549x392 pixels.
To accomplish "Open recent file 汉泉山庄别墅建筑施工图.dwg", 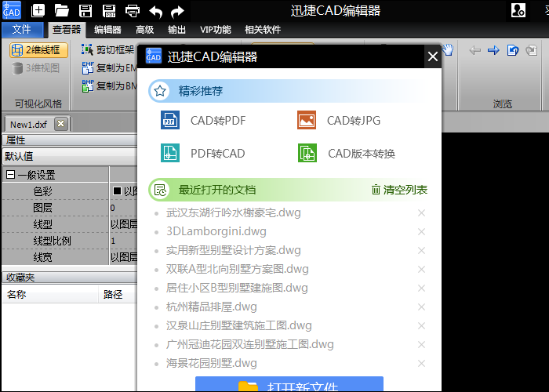I will point(238,326).
